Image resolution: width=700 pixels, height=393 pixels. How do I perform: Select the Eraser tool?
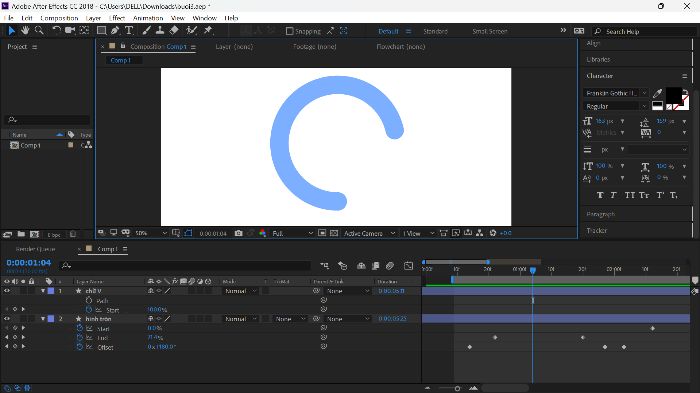(x=174, y=30)
